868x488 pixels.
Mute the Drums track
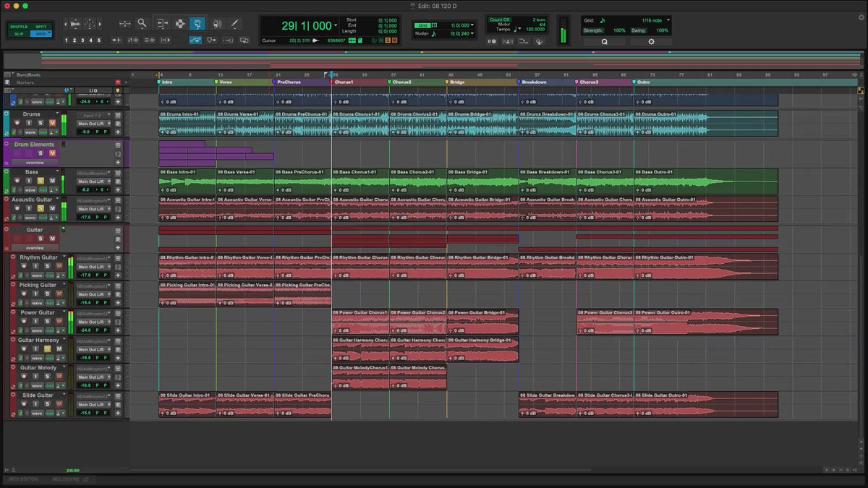click(x=51, y=123)
